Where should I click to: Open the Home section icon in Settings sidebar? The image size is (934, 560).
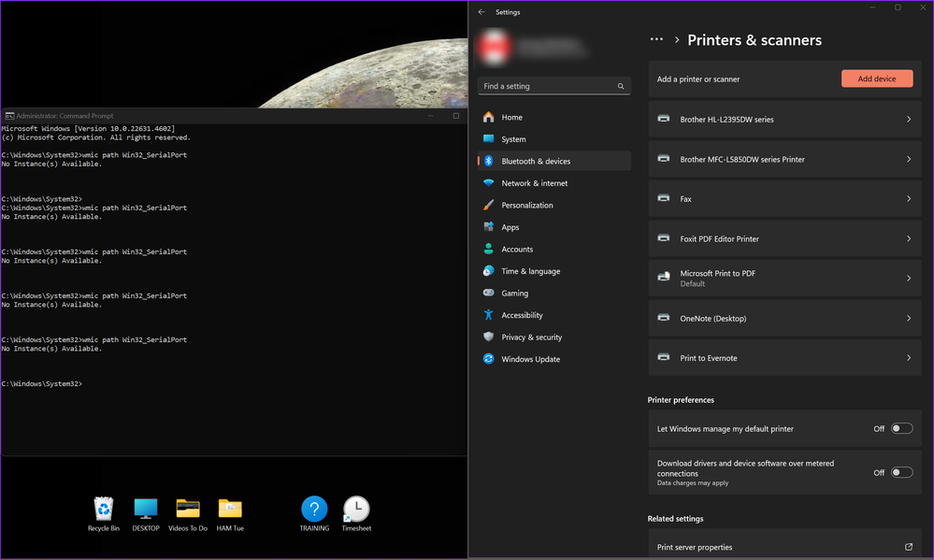pos(487,116)
